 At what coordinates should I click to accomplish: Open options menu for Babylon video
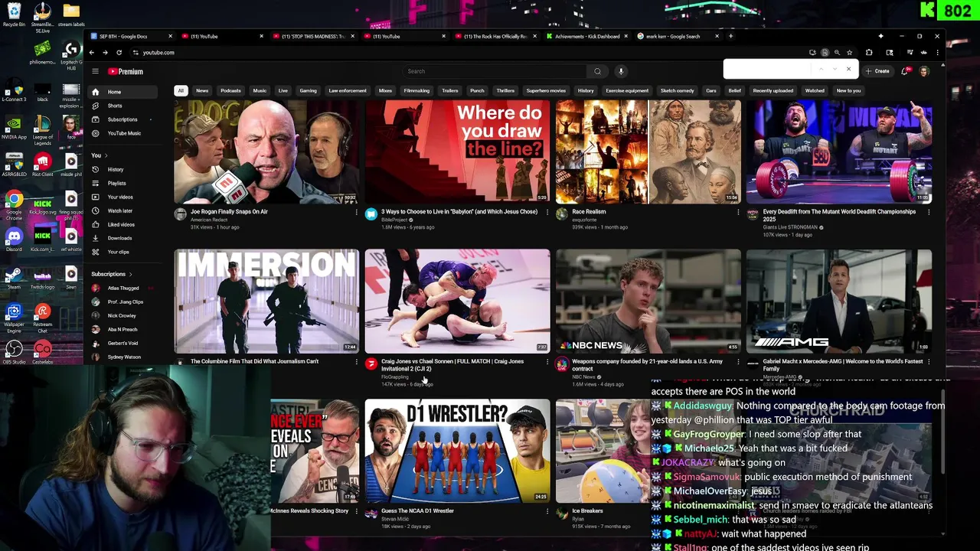click(547, 213)
